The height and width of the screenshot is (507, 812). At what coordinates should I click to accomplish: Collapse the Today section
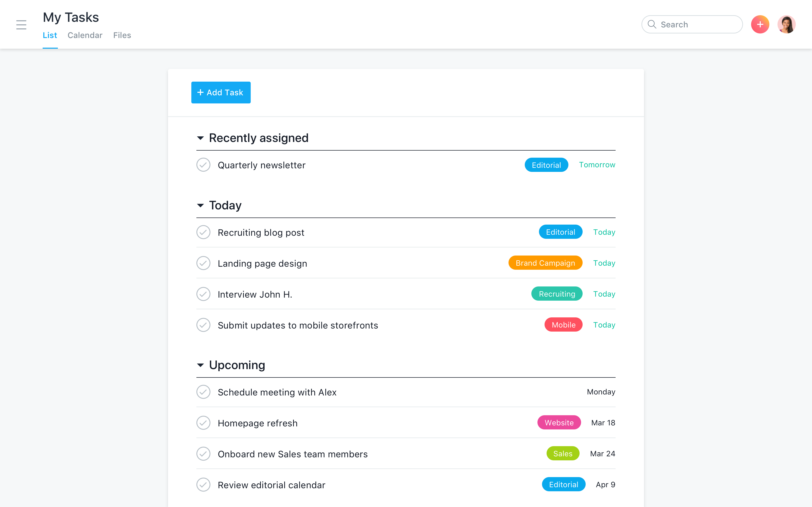pyautogui.click(x=201, y=205)
